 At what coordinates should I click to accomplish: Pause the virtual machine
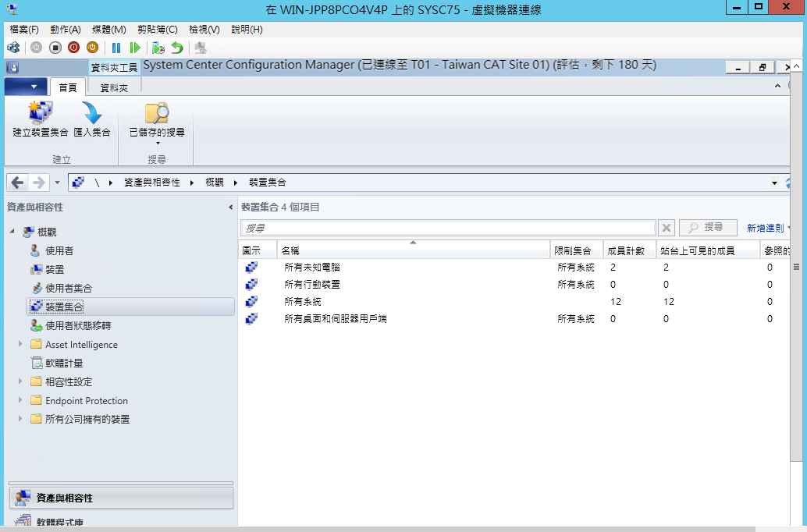click(x=116, y=48)
